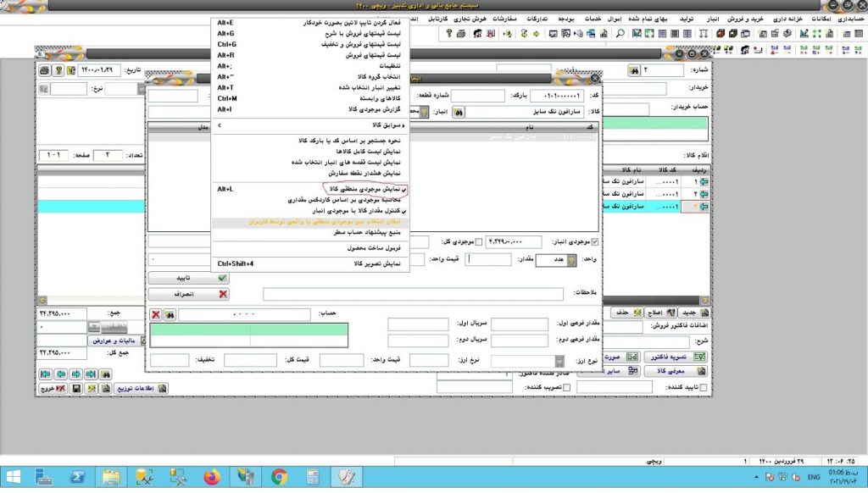Click the binoculars icon beside the warehouse (انبار) label
The image size is (868, 493).
click(458, 113)
